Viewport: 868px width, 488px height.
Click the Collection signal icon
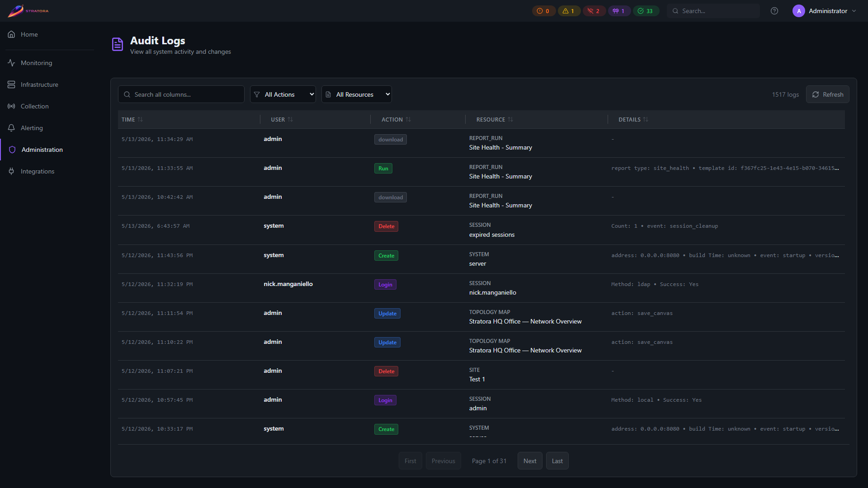pyautogui.click(x=11, y=106)
